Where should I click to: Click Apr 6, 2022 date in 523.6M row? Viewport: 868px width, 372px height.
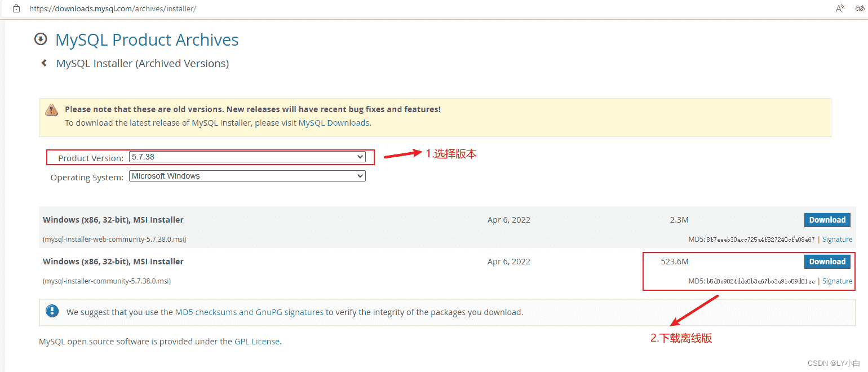pyautogui.click(x=509, y=262)
